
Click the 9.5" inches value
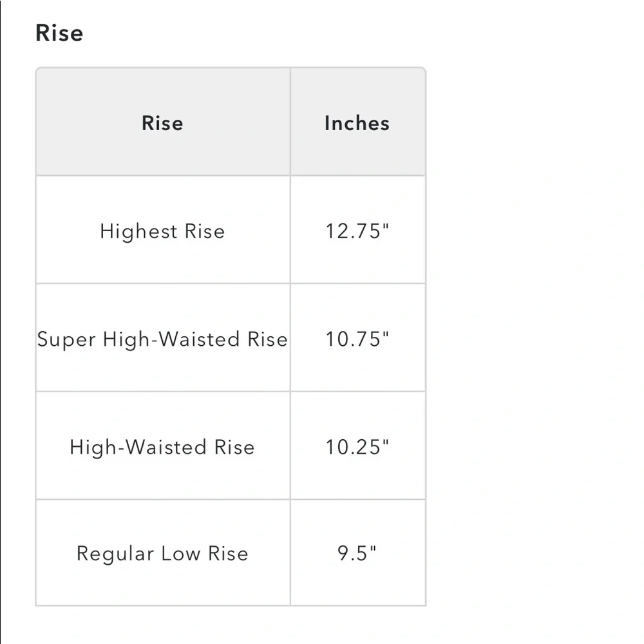357,554
